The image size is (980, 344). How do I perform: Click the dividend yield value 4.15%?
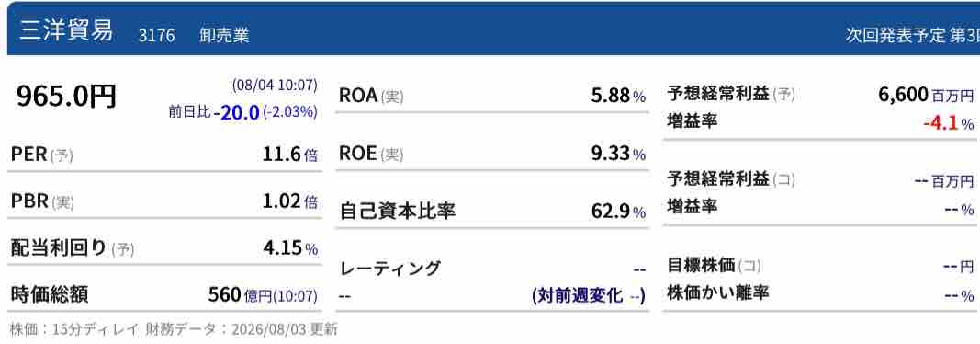pyautogui.click(x=290, y=248)
